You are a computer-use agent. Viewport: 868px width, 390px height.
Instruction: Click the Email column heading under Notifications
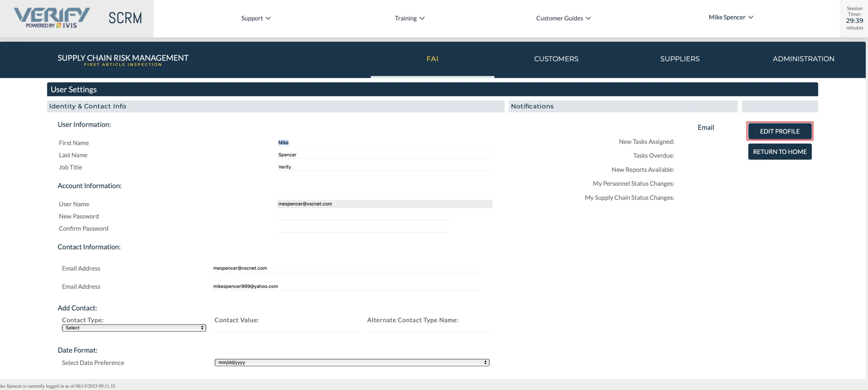click(x=706, y=128)
